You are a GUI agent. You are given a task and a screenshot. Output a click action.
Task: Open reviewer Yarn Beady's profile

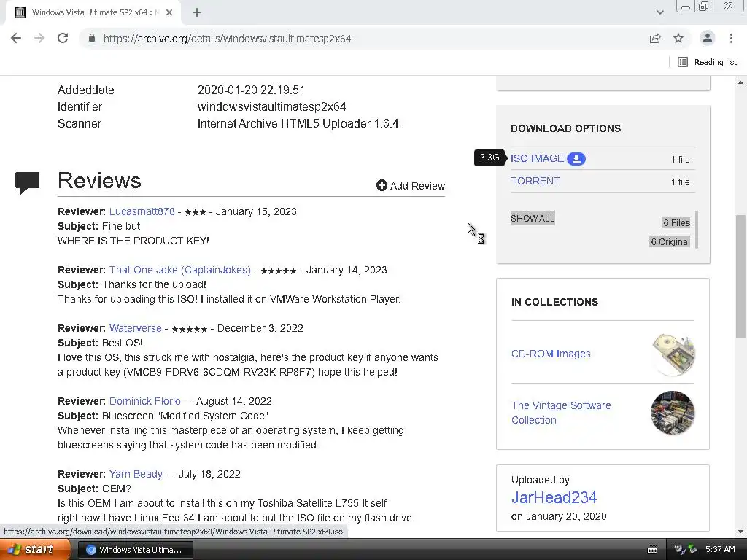[136, 474]
